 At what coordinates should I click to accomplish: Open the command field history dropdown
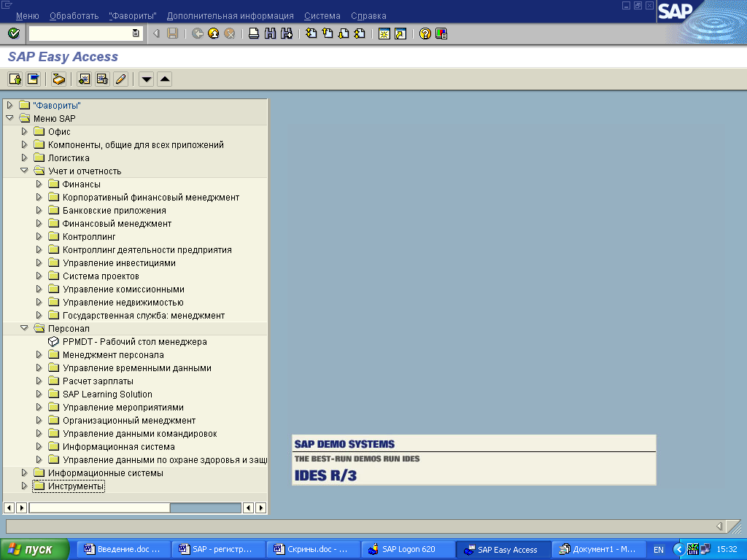(136, 34)
